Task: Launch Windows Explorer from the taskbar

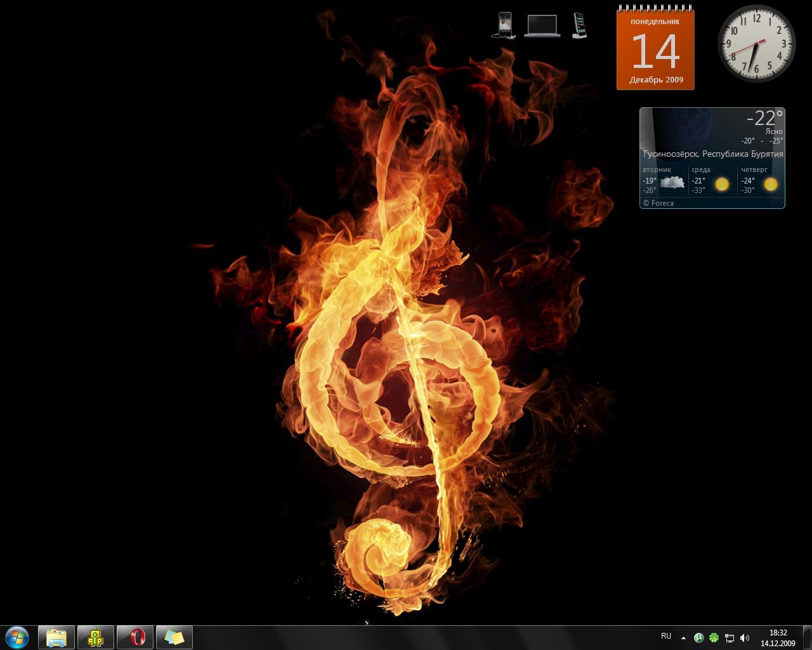Action: 56,637
